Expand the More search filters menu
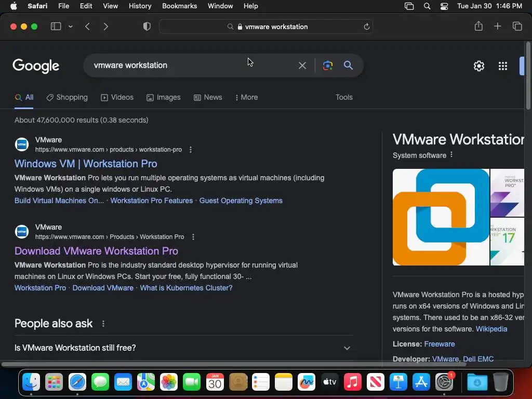This screenshot has height=399, width=532. 246,97
